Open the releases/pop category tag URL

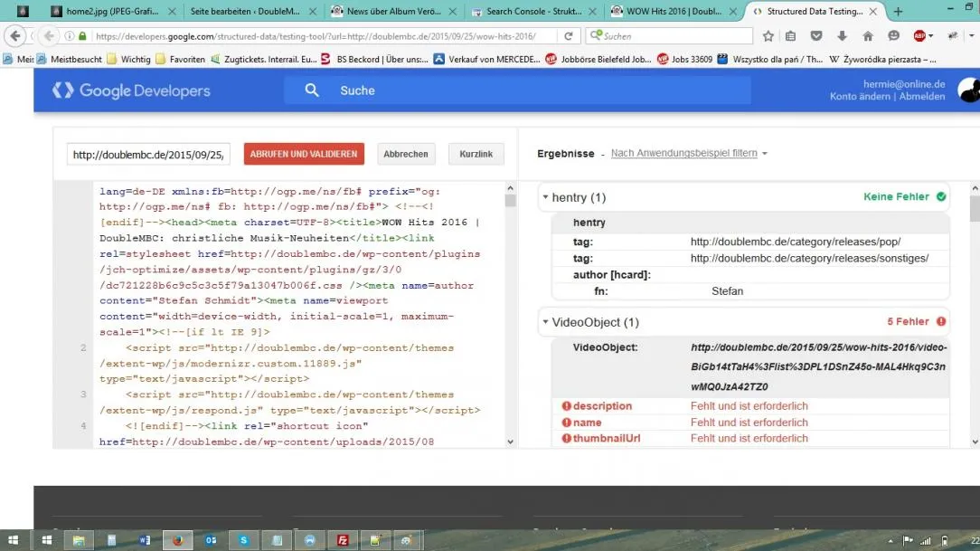(x=796, y=242)
